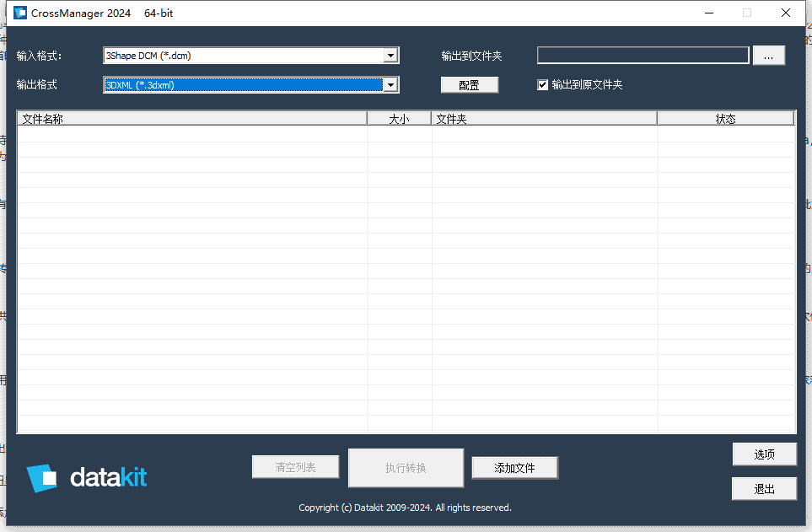Open the browse folder dialog via "..." button
This screenshot has width=812, height=532.
tap(768, 55)
